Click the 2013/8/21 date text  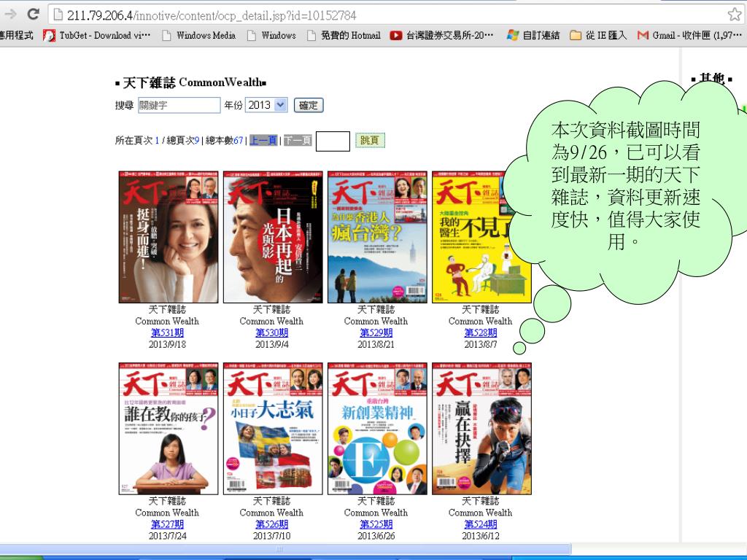coord(376,344)
